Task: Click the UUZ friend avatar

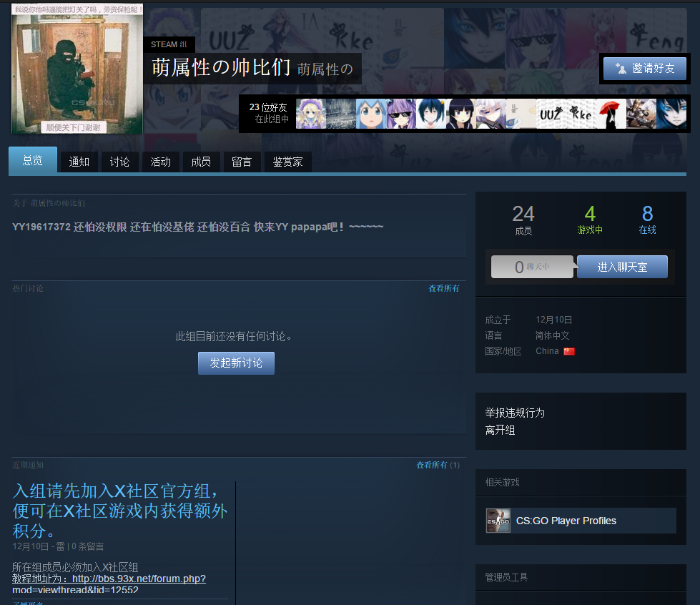Action: [551, 113]
